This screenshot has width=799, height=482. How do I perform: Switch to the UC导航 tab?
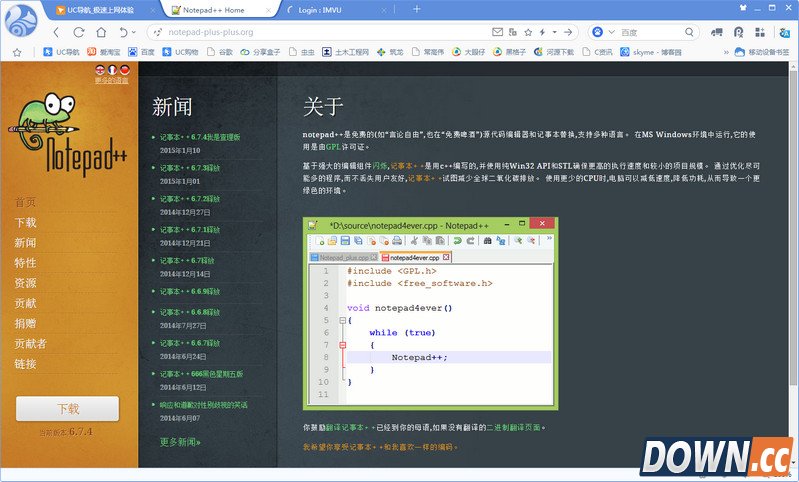[100, 10]
